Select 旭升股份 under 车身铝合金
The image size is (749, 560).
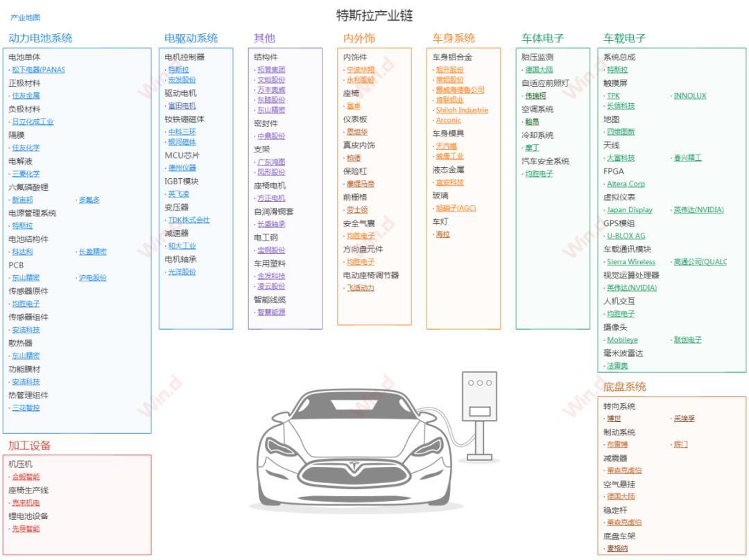tap(450, 70)
